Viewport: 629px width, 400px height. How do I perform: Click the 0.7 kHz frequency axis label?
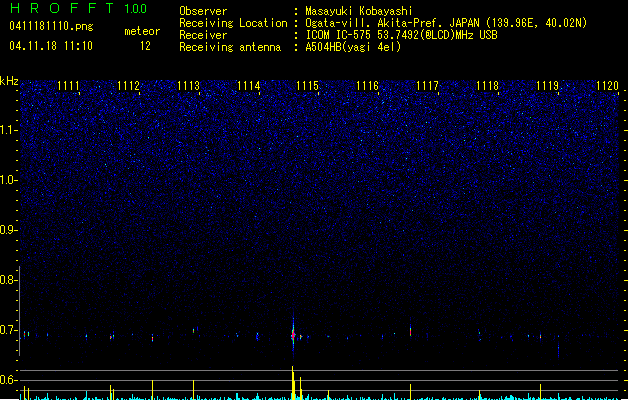coord(9,330)
